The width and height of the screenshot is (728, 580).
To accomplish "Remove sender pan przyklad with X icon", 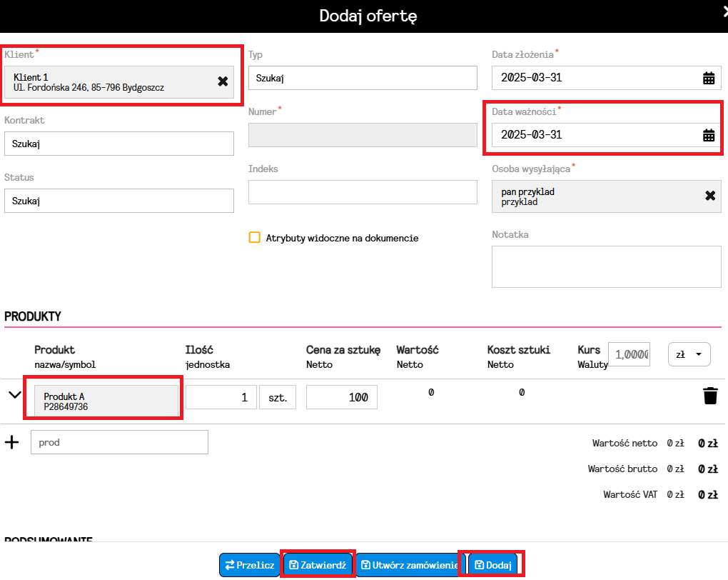I will point(709,196).
